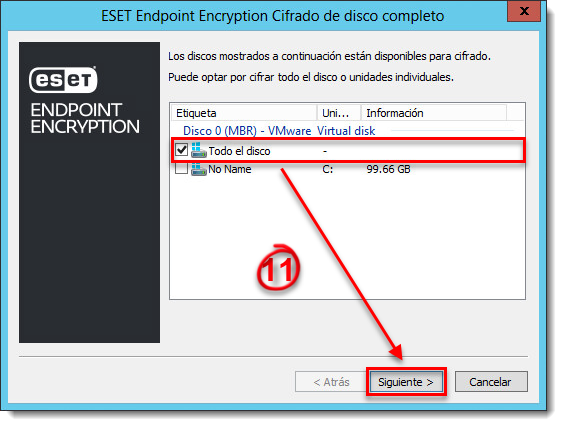
Task: Select the Todo el disco row label
Action: point(239,151)
